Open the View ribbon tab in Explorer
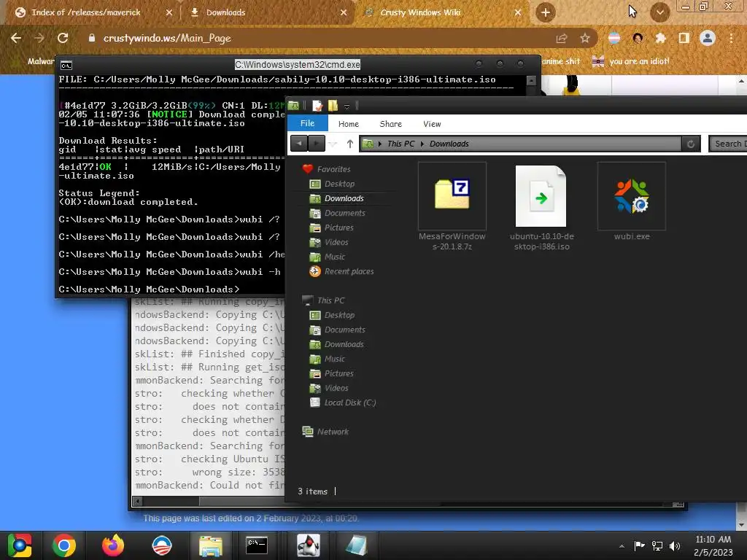This screenshot has height=560, width=747. click(432, 124)
